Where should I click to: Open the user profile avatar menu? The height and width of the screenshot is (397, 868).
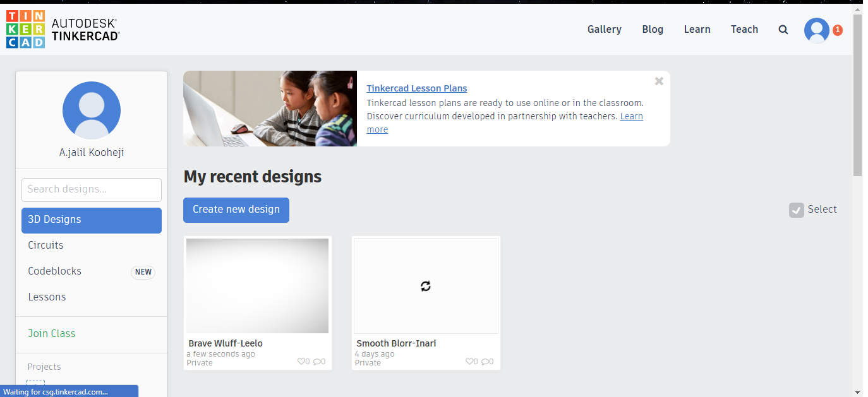pos(816,30)
